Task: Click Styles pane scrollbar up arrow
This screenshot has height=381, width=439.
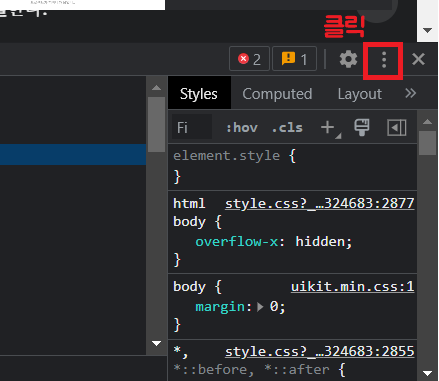Action: click(x=427, y=122)
